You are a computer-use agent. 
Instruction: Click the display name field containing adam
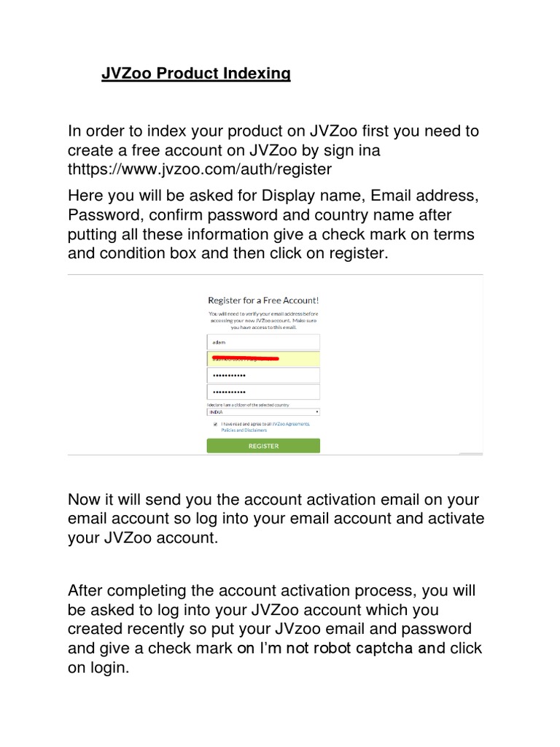263,341
